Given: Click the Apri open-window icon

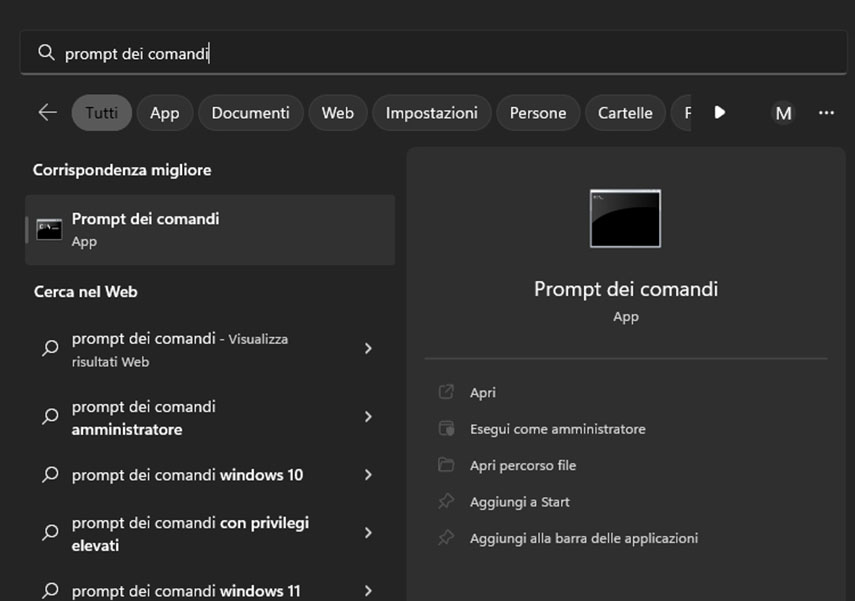Looking at the screenshot, I should point(446,392).
